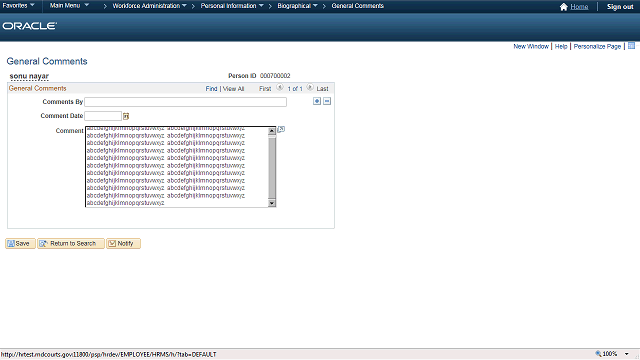640x360 pixels.
Task: Click the Person ID value 000700002
Action: pyautogui.click(x=275, y=76)
